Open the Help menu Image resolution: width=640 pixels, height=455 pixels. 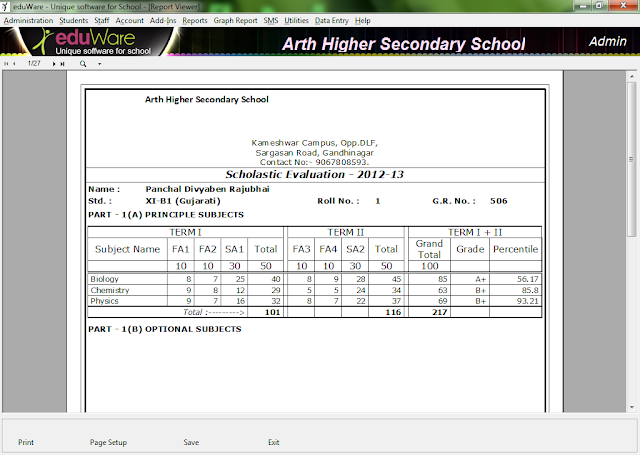pos(362,20)
